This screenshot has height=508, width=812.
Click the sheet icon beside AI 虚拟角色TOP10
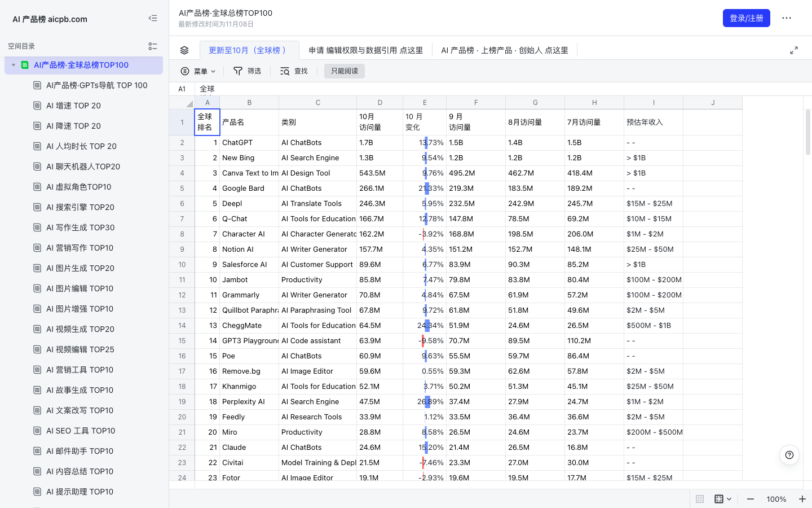tap(37, 187)
